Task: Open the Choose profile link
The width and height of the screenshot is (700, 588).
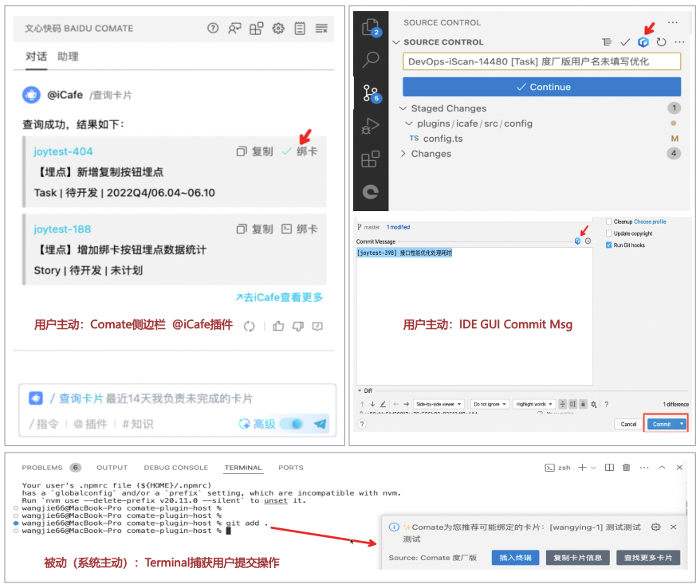Action: click(x=650, y=221)
